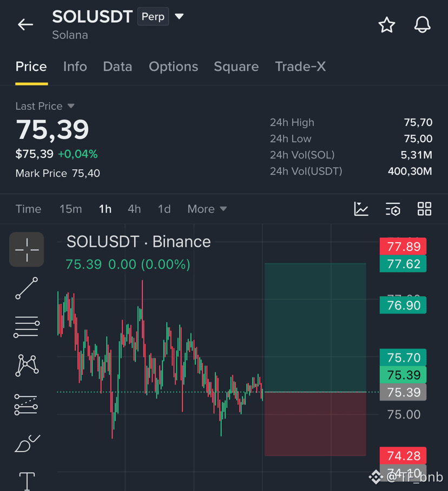Viewport: 448px width, 491px height.
Task: Select the text annotation tool
Action: 27,481
